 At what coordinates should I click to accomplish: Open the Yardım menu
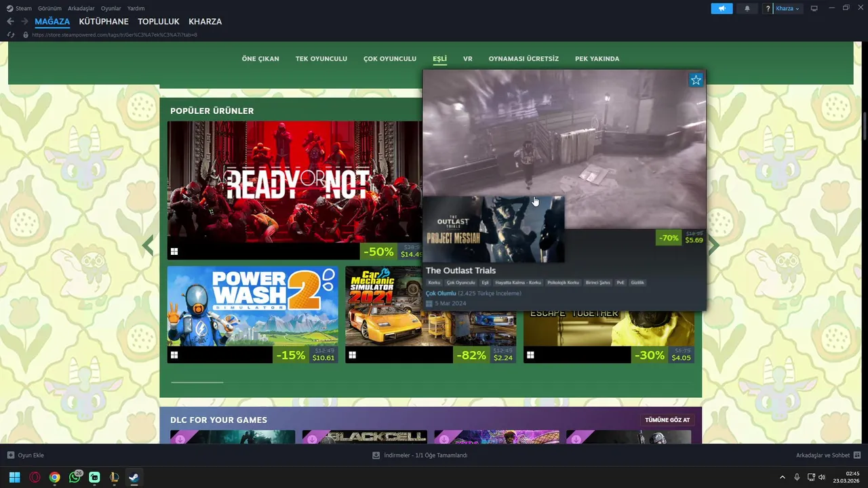tap(136, 8)
